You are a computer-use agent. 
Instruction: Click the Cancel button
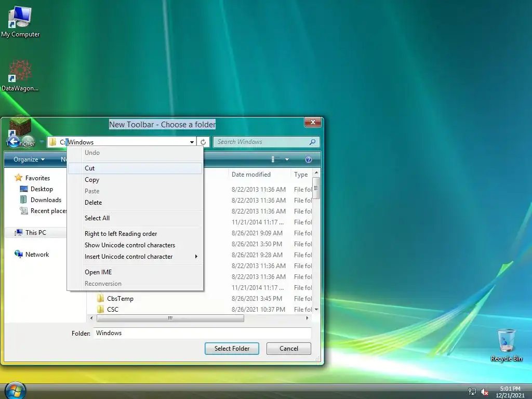289,349
